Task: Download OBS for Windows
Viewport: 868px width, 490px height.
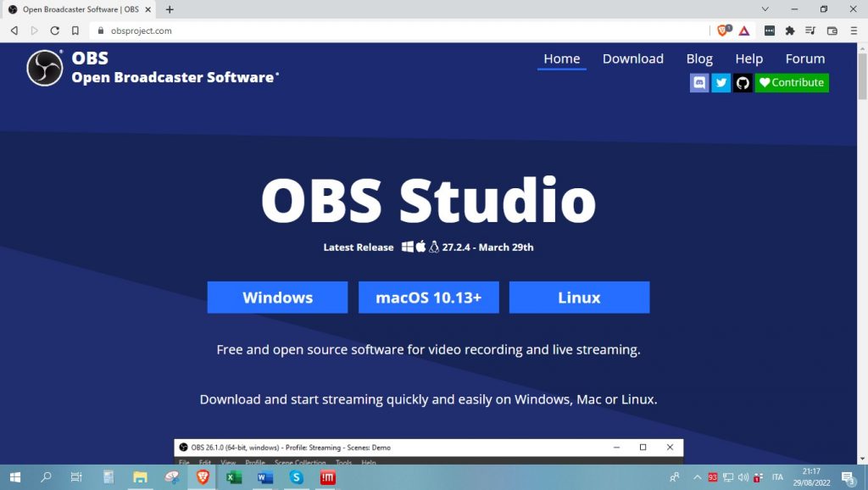Action: tap(276, 297)
